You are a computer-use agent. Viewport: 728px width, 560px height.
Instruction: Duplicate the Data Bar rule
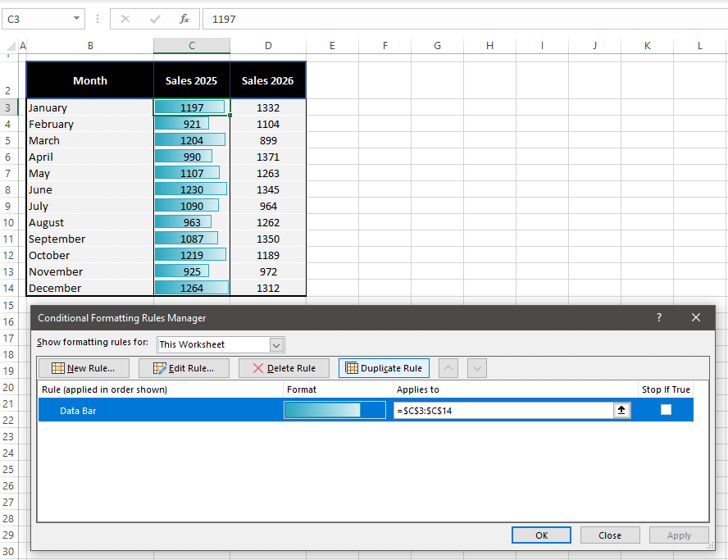(x=384, y=367)
